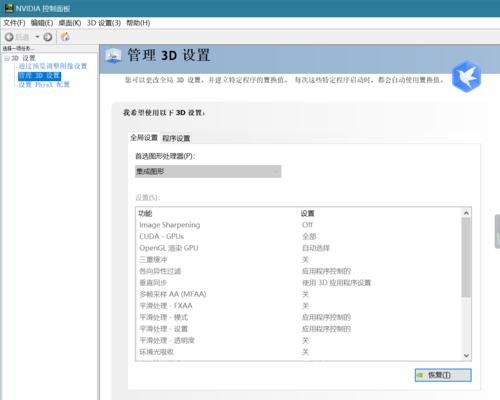Open the 帮助(H) menu
The height and width of the screenshot is (400, 500).
138,23
